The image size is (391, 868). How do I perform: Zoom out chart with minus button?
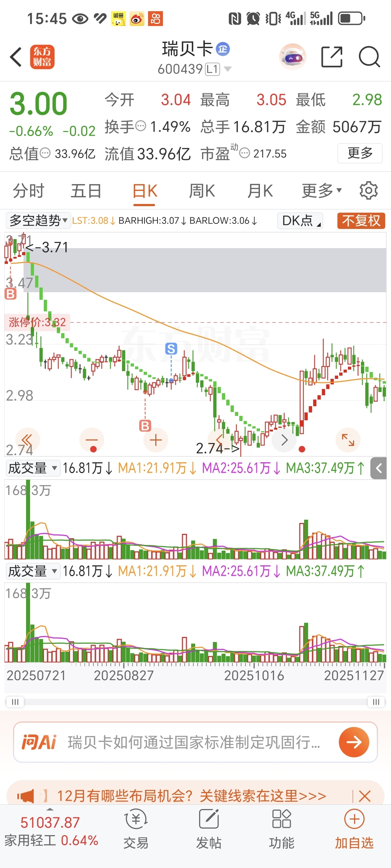[x=92, y=440]
